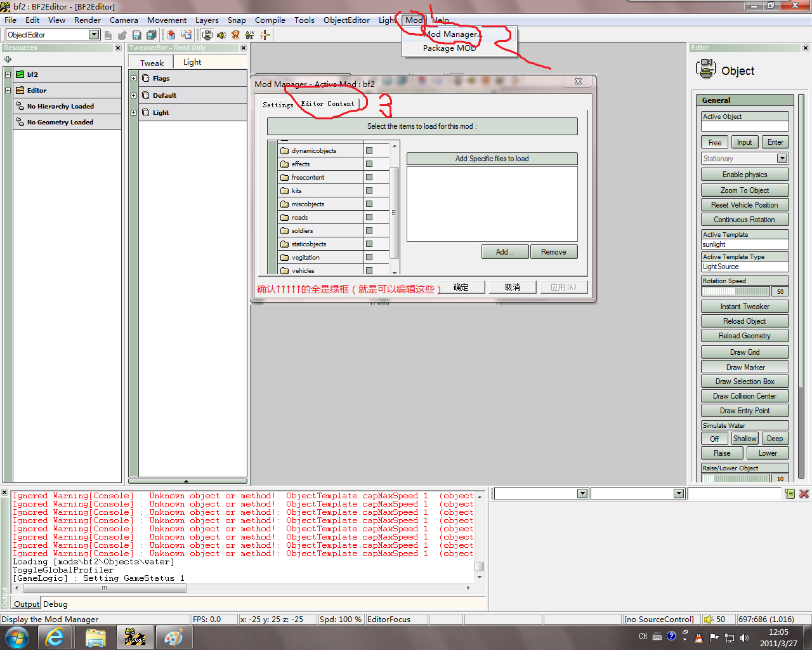
Task: Confirm the dialog with the 确定 button
Action: tap(461, 288)
